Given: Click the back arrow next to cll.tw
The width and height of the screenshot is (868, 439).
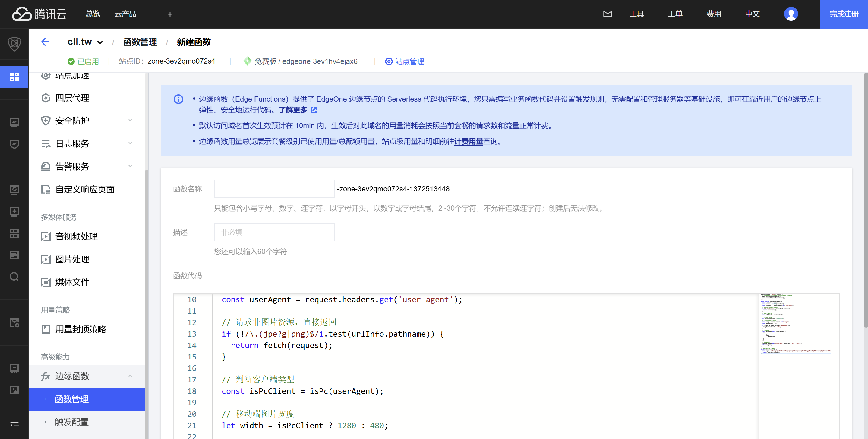Looking at the screenshot, I should click(45, 42).
